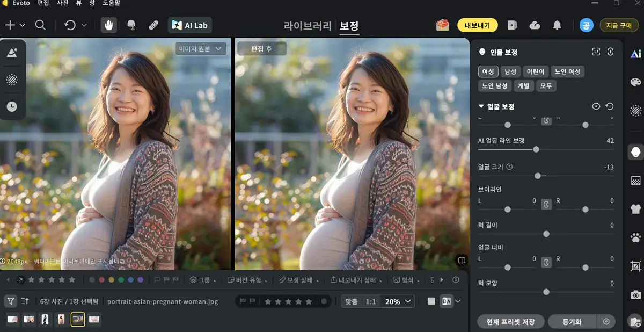Screen dimensions: 644x332
Task: Open the 사진 menu
Action: (x=63, y=3)
